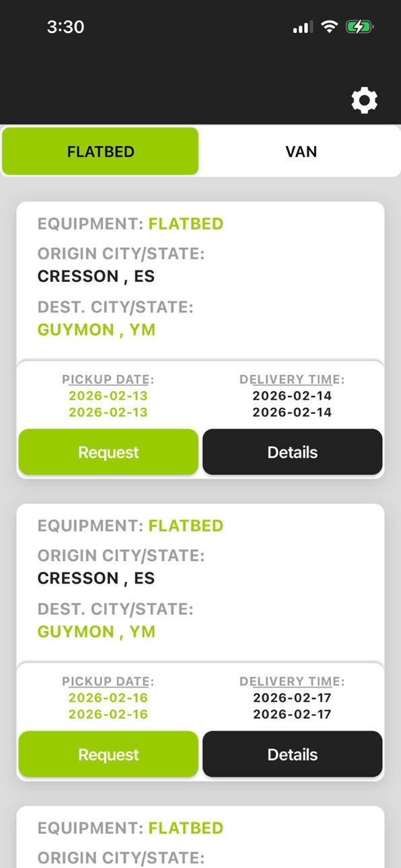Switch to the VAN tab
The width and height of the screenshot is (401, 868).
tap(301, 151)
